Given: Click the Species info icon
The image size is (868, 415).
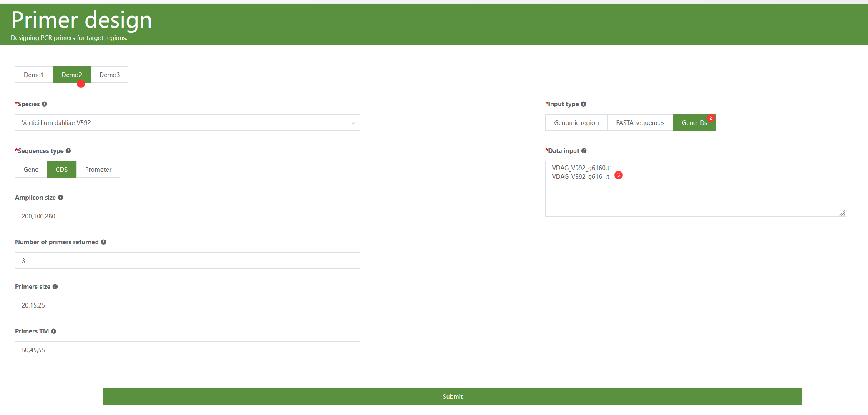Looking at the screenshot, I should 44,104.
